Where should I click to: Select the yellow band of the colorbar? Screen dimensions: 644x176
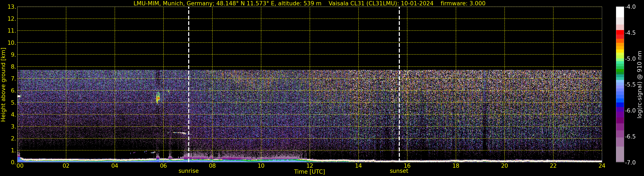click(620, 51)
